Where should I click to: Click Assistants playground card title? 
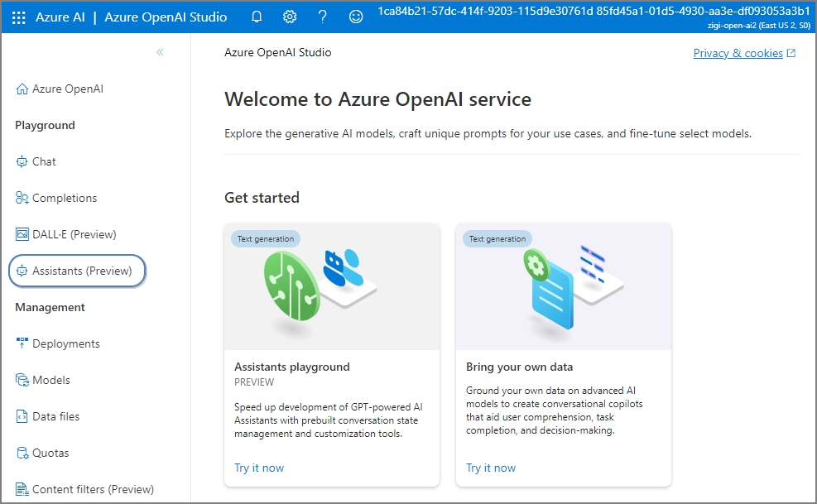(x=291, y=367)
